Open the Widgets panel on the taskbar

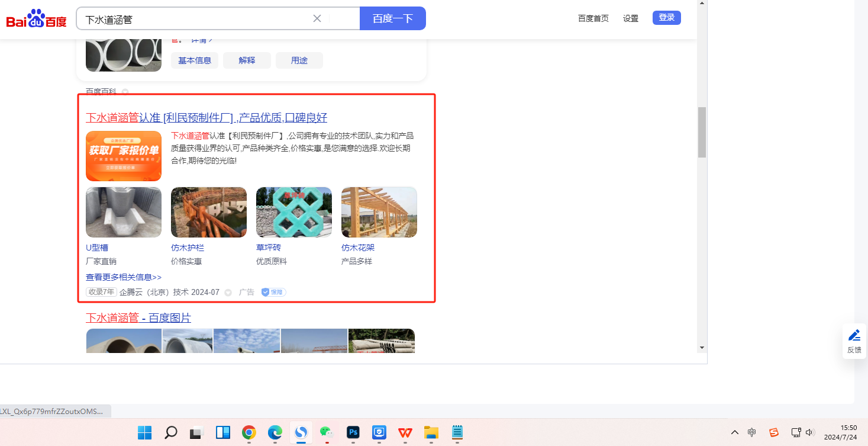click(x=222, y=433)
